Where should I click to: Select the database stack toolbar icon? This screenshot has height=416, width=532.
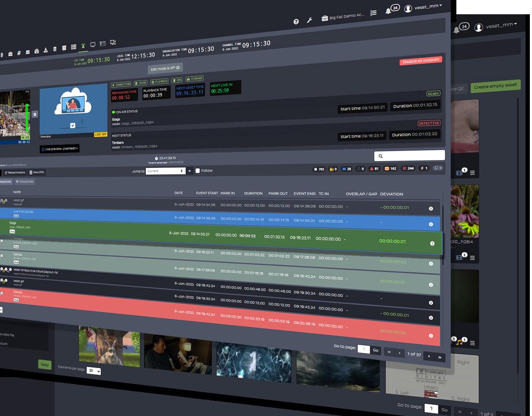point(55,49)
